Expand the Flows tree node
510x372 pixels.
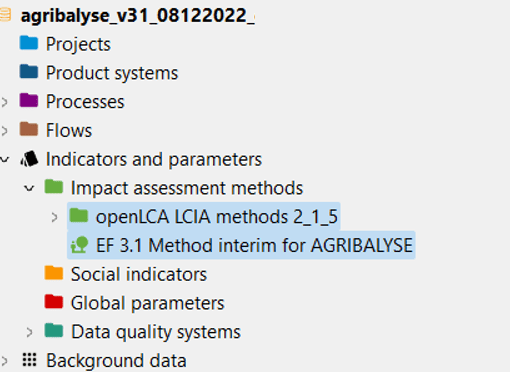(4, 130)
